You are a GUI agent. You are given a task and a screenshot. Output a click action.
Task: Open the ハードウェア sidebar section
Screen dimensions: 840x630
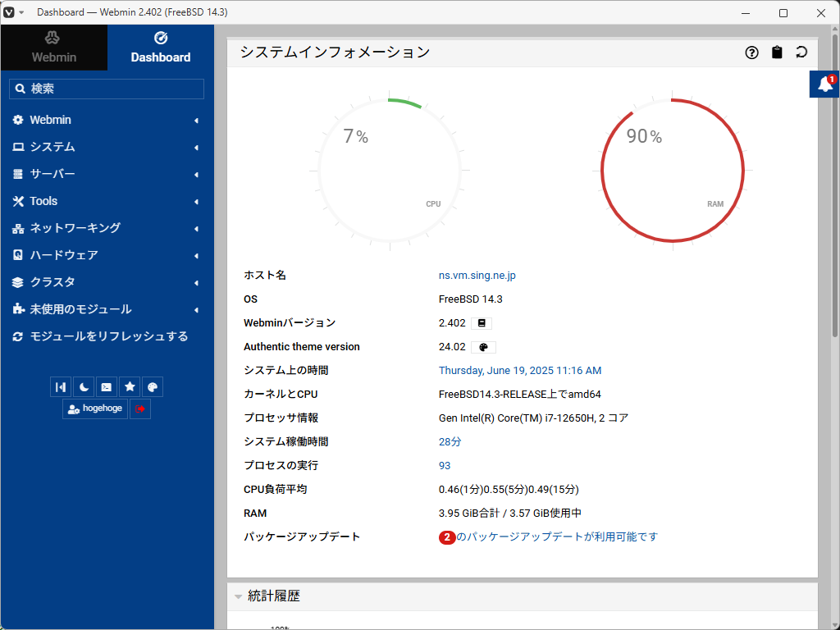point(107,256)
